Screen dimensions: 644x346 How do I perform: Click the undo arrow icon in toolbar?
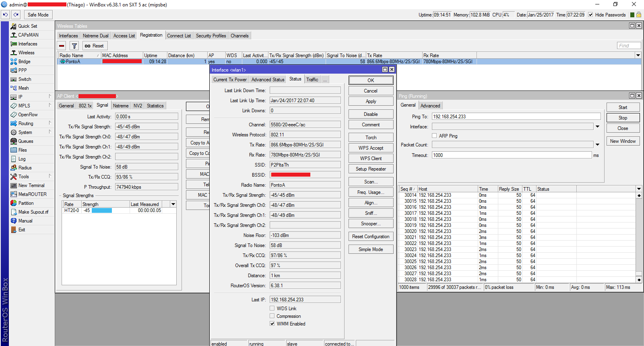coord(5,14)
